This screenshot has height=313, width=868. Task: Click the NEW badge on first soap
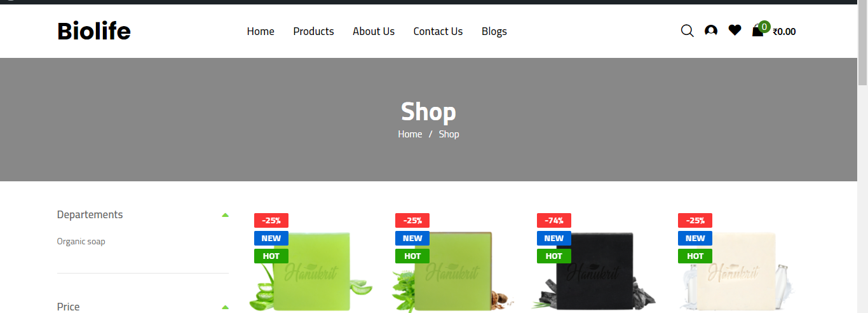271,238
